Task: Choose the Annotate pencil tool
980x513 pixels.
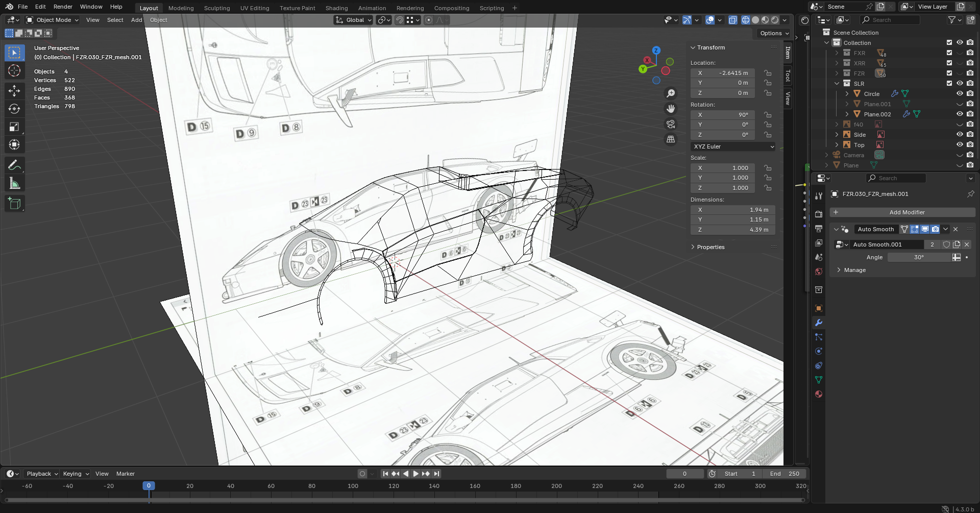Action: (x=14, y=165)
